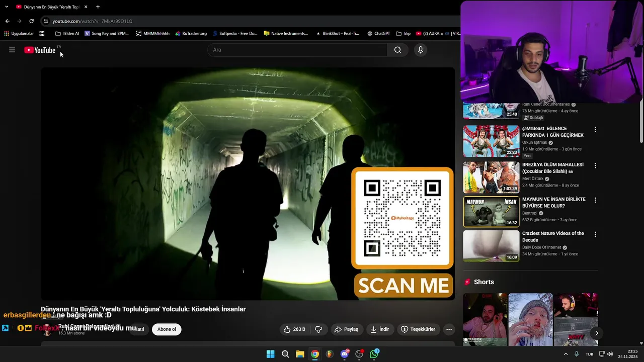Click the tab groups grid icon in bookmarks bar
644x362 pixels.
pos(42,34)
